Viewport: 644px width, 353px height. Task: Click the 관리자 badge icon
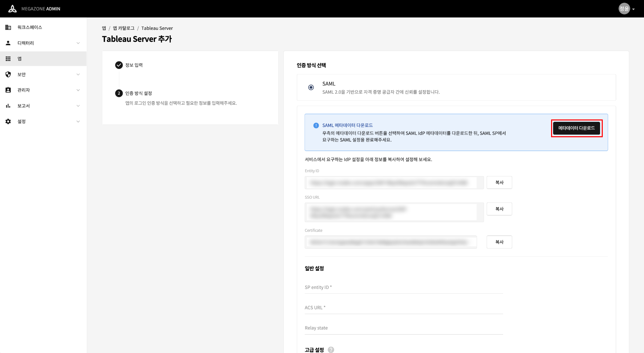click(x=8, y=90)
